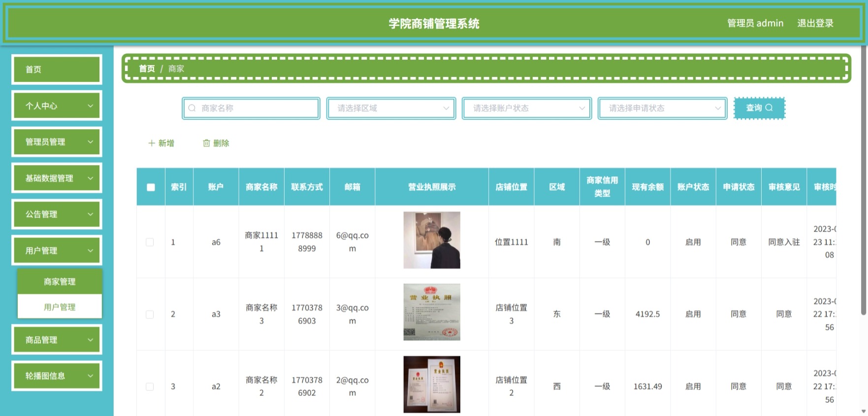The image size is (868, 416).
Task: Expand the 管理员管理 menu chevron
Action: [91, 141]
